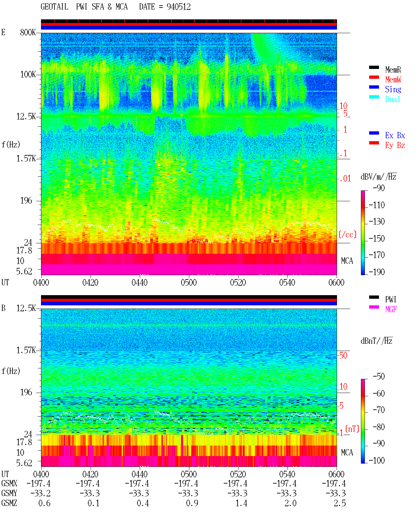420x523 pixels.
Task: Select the cyan Dual legend swatch
Action: (374, 97)
